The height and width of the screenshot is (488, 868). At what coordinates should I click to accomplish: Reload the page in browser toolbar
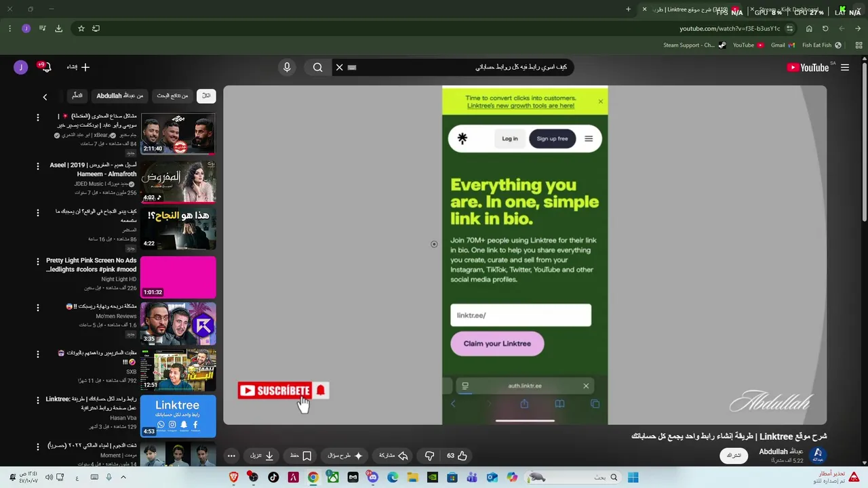(x=825, y=28)
